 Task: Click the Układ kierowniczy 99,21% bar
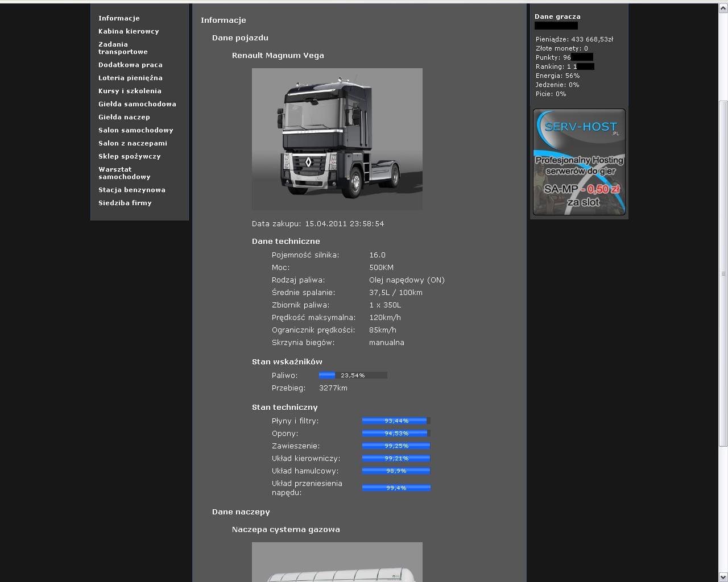396,458
